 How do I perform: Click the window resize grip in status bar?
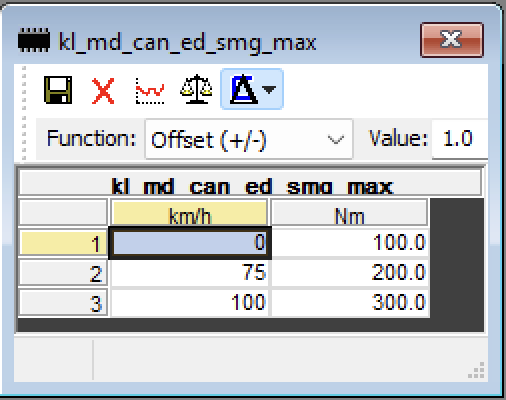(477, 370)
